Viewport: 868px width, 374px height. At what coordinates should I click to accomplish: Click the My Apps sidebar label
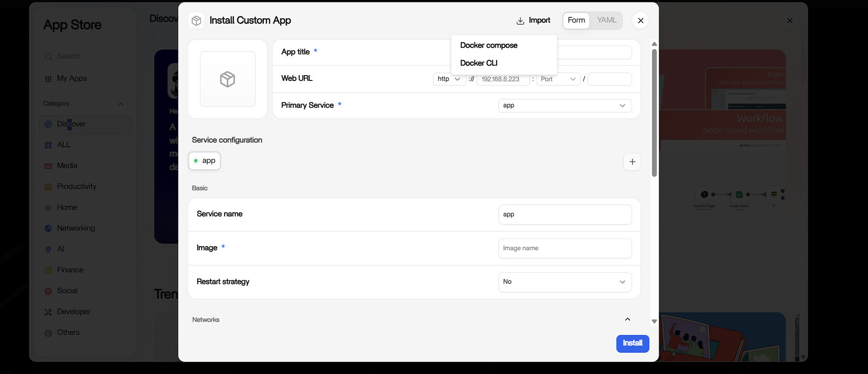pos(72,79)
